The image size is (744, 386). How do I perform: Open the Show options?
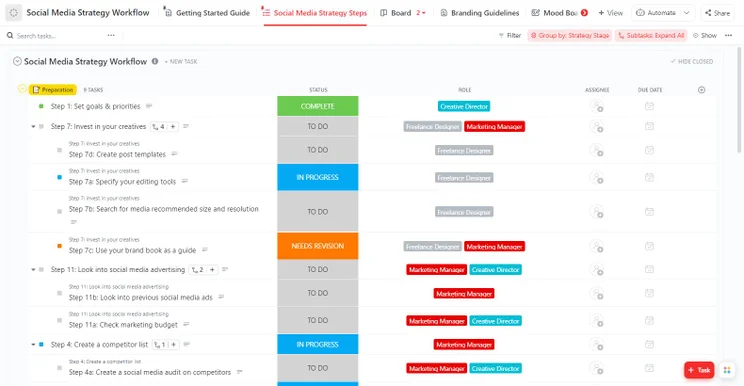705,36
